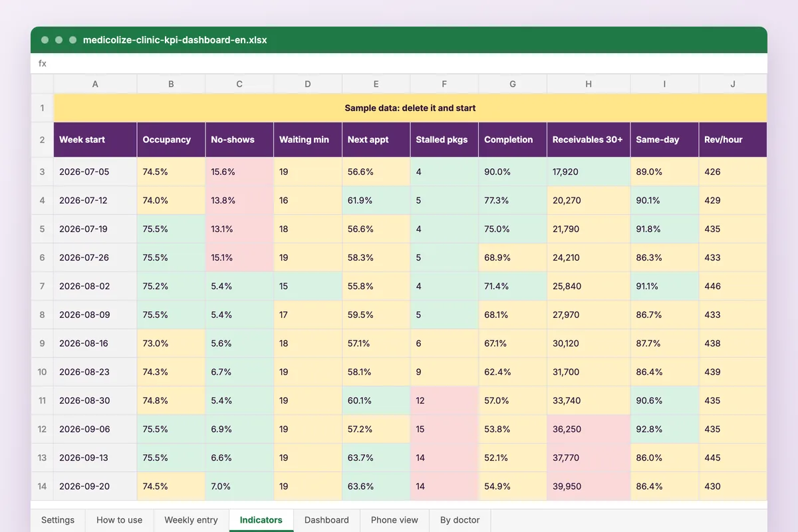The image size is (798, 532).
Task: Click the 'No-shows' header cell
Action: pos(239,140)
